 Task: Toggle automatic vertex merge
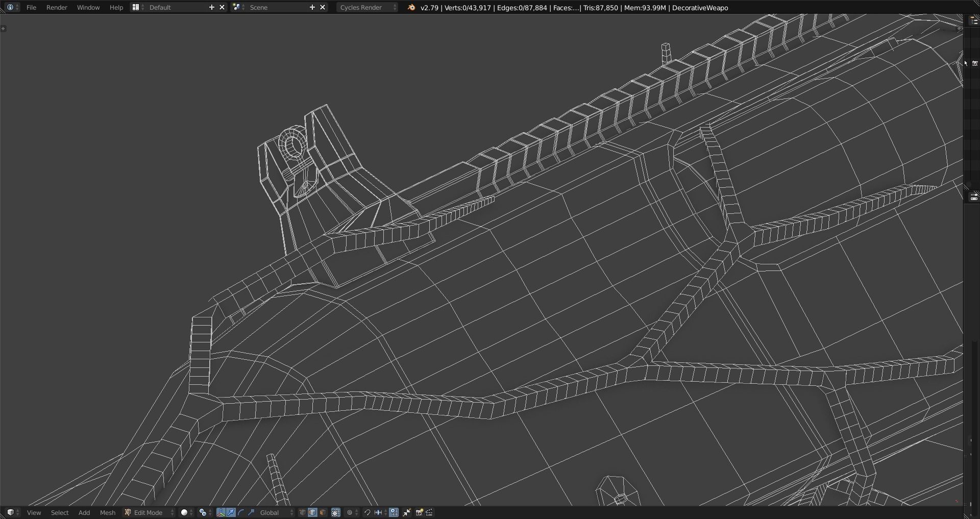[x=407, y=512]
